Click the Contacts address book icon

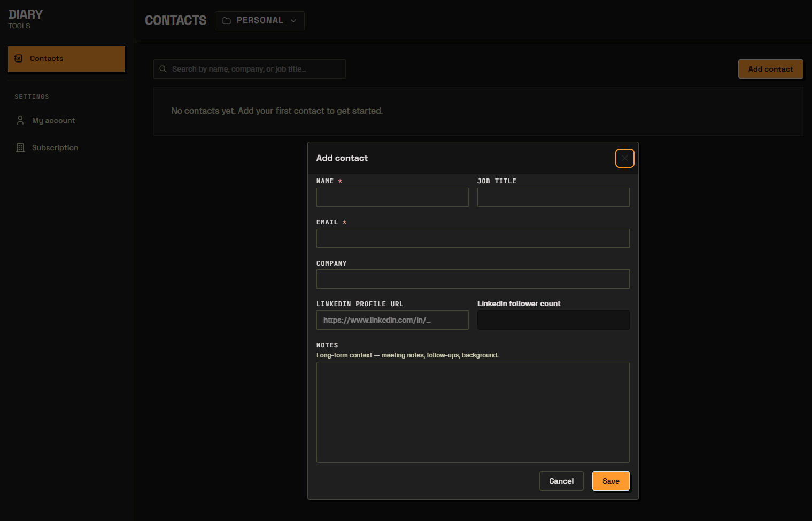point(19,59)
